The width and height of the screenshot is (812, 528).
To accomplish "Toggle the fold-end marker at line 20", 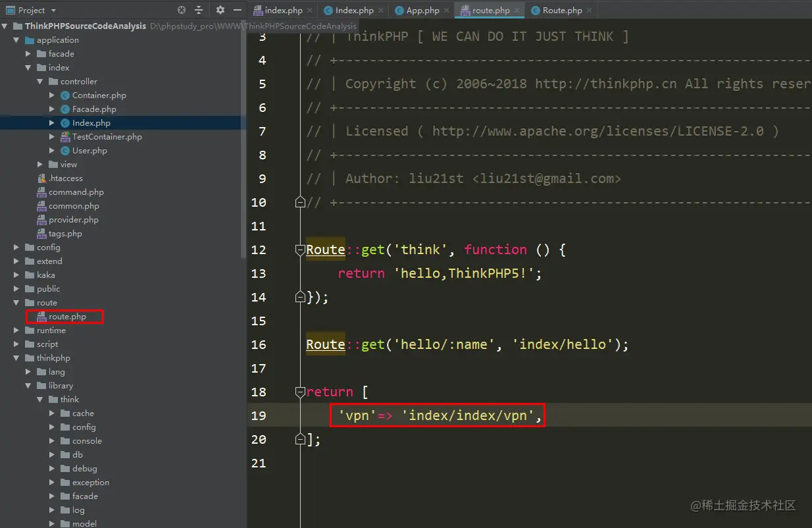I will pos(300,439).
